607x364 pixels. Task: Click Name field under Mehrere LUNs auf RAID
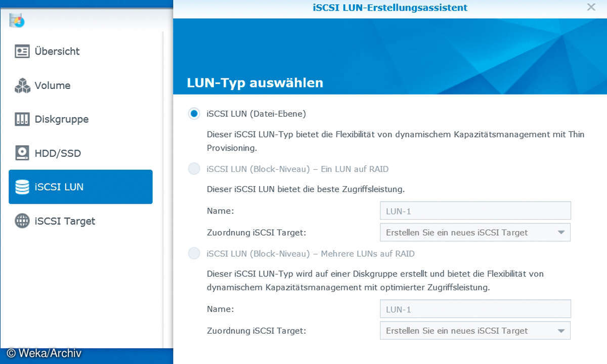tap(475, 309)
